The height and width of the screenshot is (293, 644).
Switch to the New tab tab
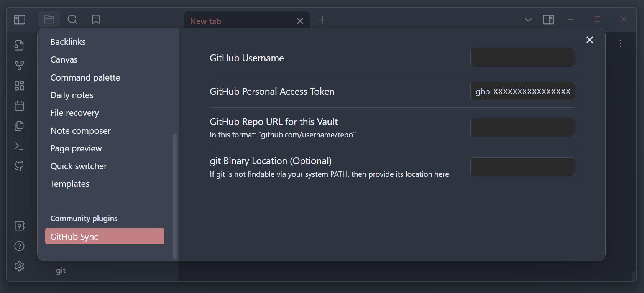pos(247,20)
